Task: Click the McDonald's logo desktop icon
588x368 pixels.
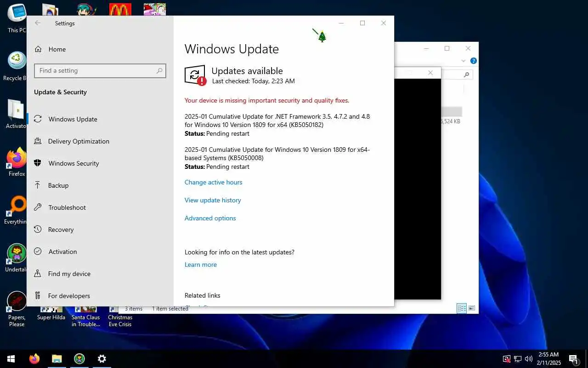Action: 120,9
